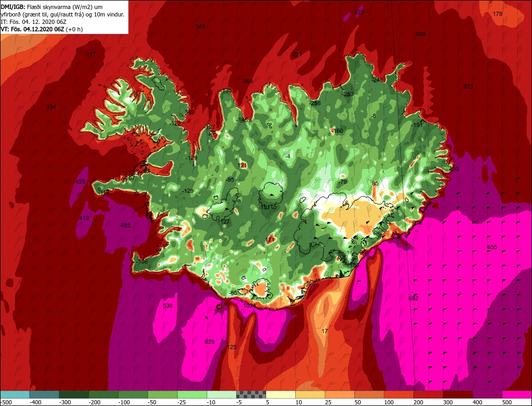Select the orange 50 to 100 legend swatch
This screenshot has height=406, width=532.
point(369,394)
